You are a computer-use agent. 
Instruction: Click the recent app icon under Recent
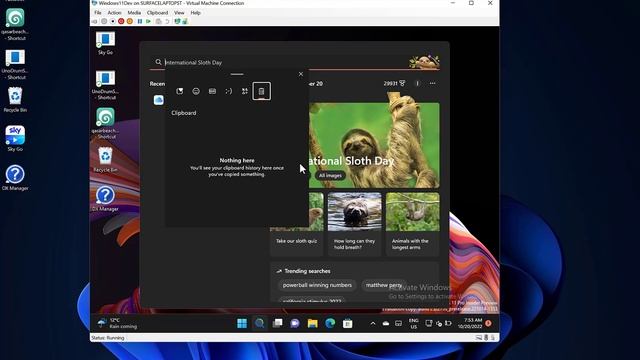(x=158, y=100)
